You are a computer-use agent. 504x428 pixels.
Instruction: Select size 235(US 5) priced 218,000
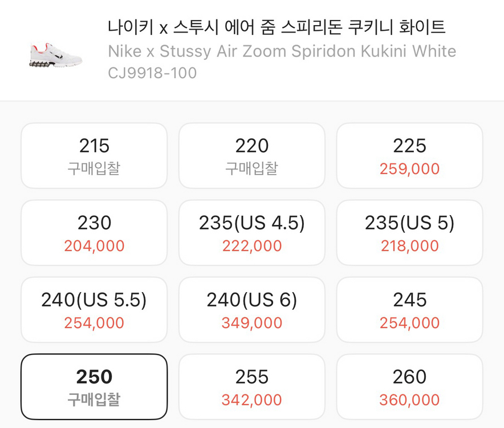point(409,232)
